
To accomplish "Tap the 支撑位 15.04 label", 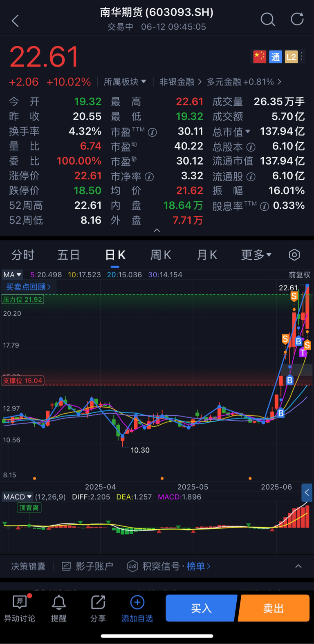I will (x=23, y=381).
